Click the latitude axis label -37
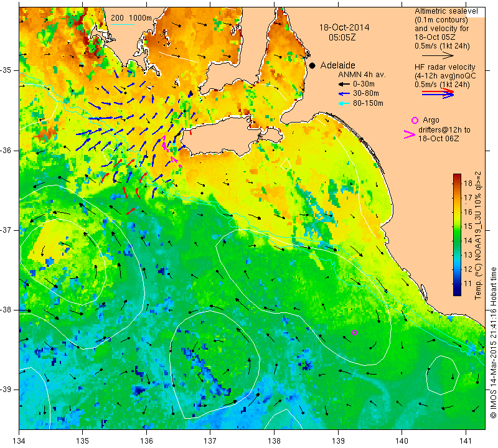 [x=7, y=230]
